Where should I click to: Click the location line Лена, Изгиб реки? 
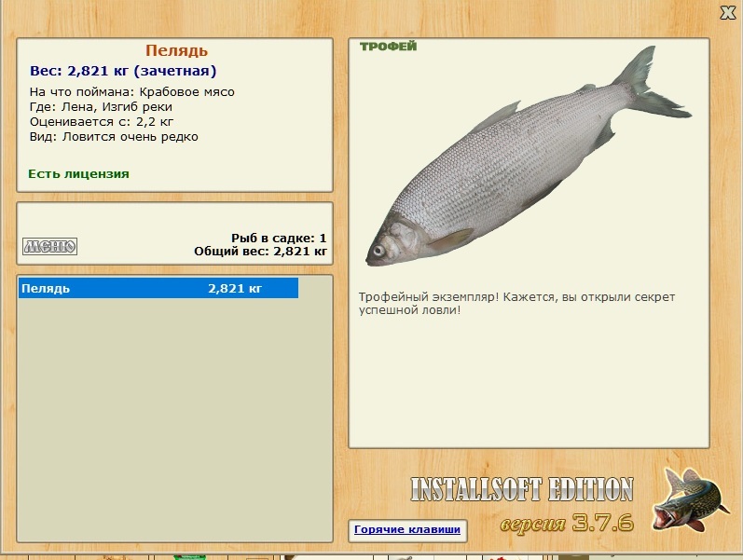(101, 107)
